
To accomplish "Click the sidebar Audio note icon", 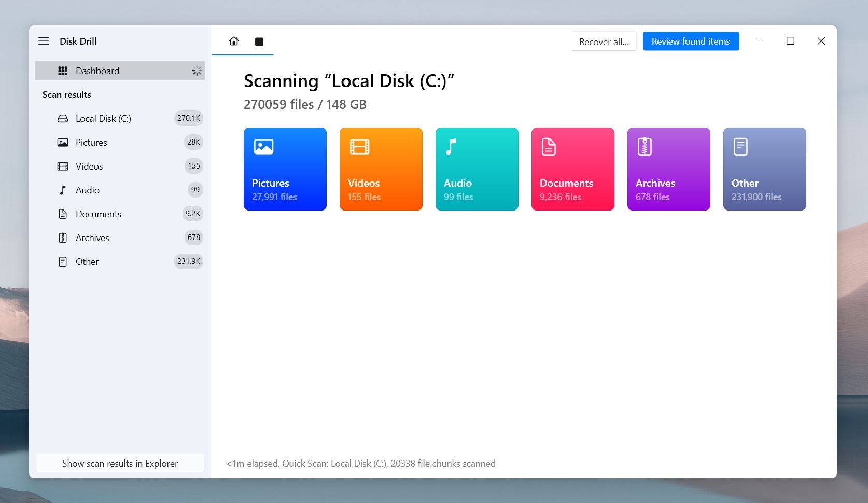I will click(x=63, y=190).
